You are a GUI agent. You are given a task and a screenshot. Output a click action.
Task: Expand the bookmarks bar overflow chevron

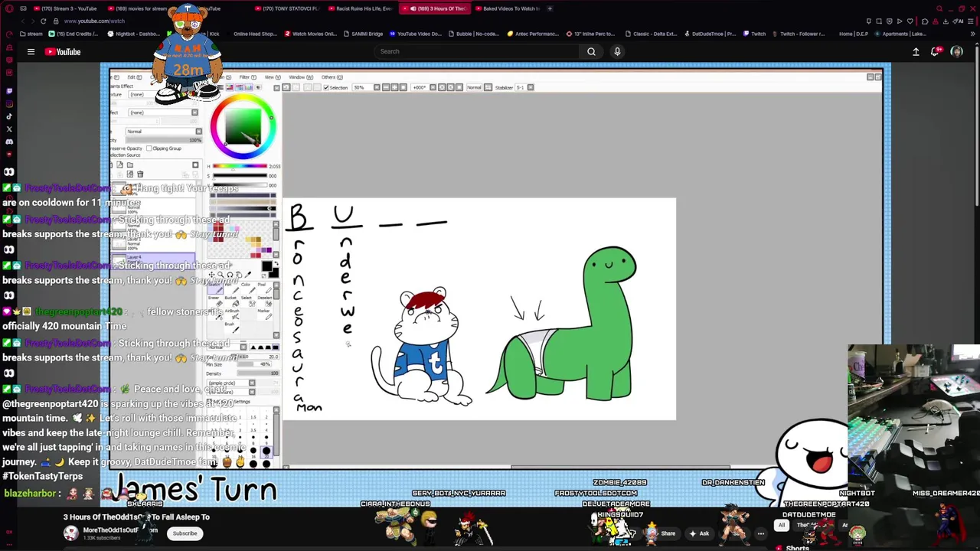[x=972, y=34]
